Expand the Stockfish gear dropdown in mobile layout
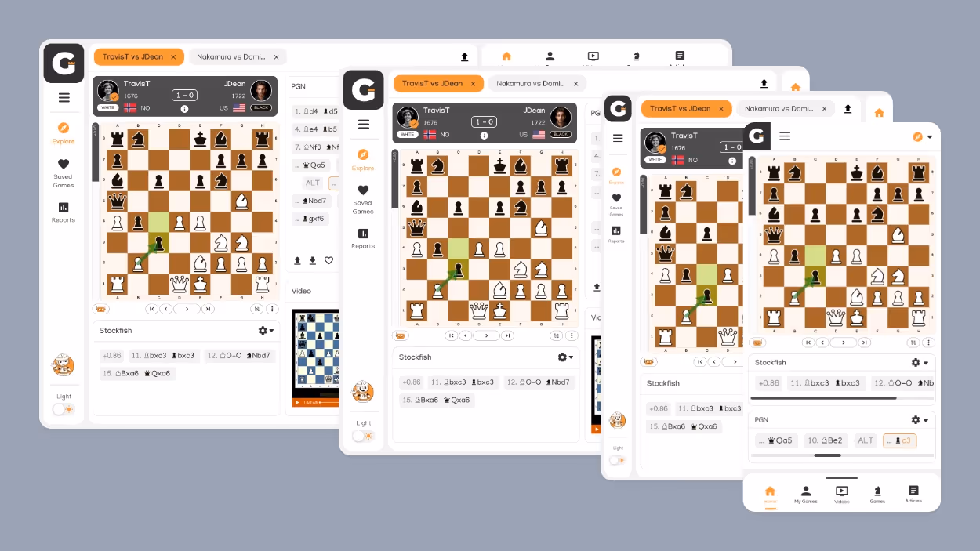Image resolution: width=980 pixels, height=551 pixels. point(920,362)
